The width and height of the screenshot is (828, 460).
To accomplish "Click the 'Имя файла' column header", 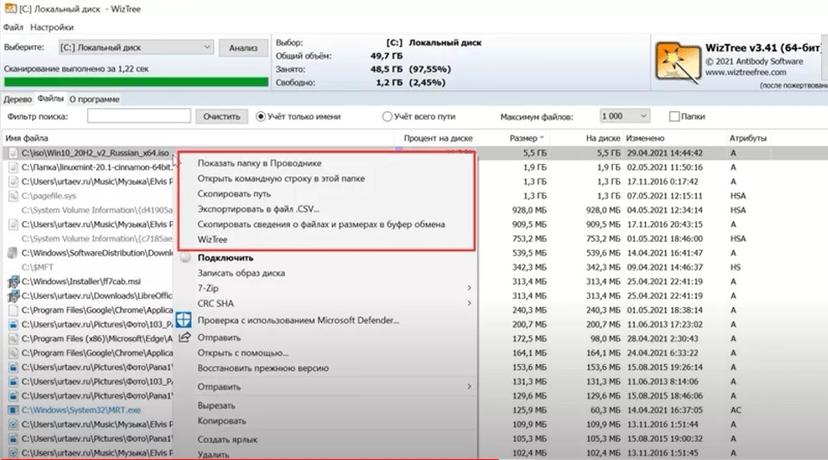I will point(26,138).
